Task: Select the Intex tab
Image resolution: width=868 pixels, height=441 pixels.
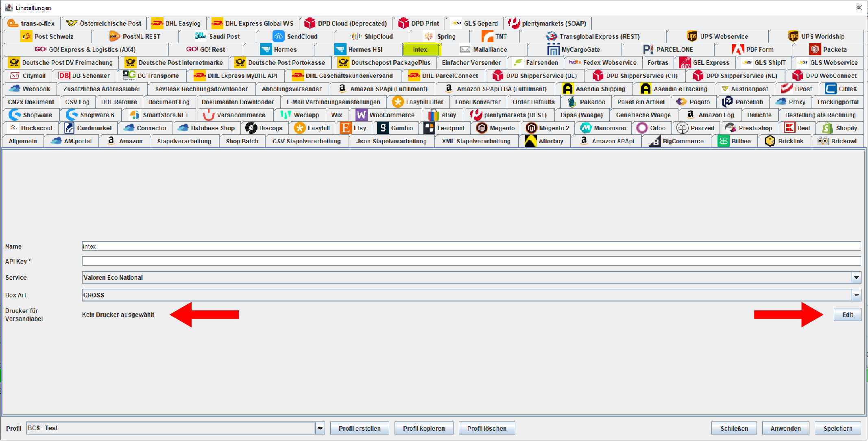Action: click(421, 50)
